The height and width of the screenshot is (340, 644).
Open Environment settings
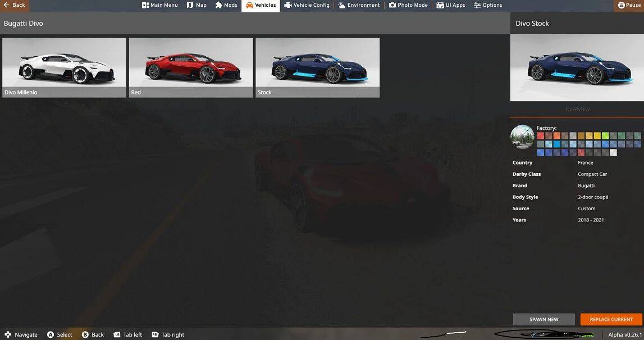pyautogui.click(x=359, y=5)
